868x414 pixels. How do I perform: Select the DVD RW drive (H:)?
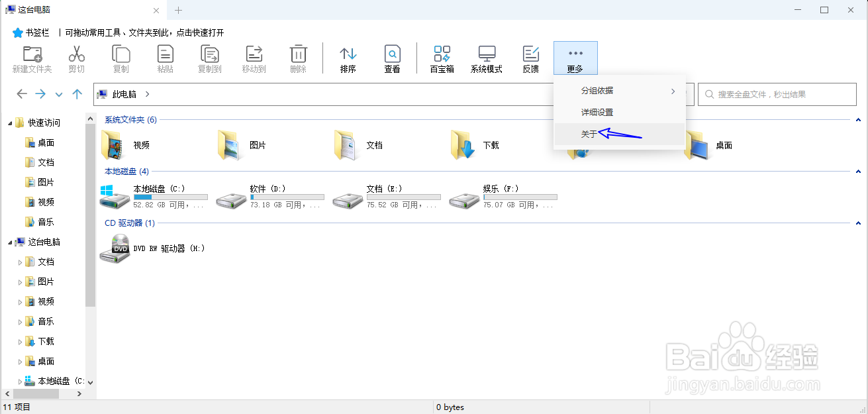(153, 248)
